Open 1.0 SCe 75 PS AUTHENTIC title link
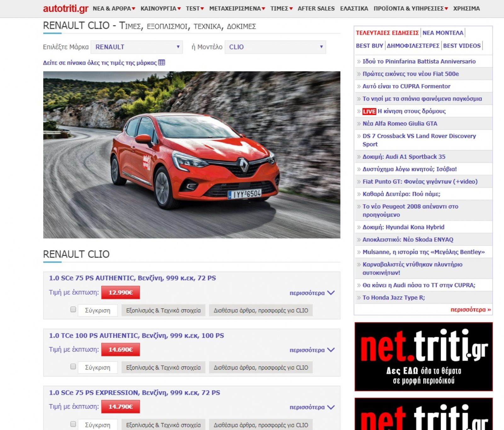The width and height of the screenshot is (504, 430). [132, 278]
